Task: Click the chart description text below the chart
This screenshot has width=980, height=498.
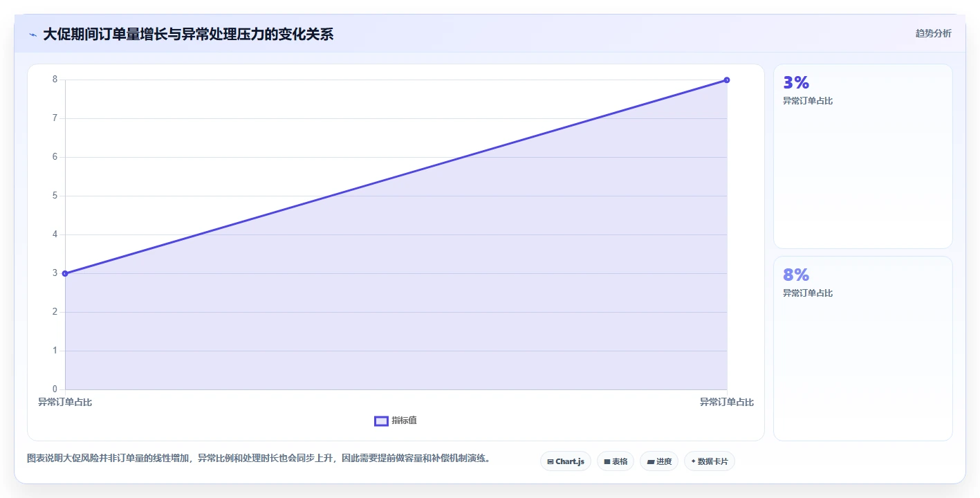Action: tap(259, 459)
